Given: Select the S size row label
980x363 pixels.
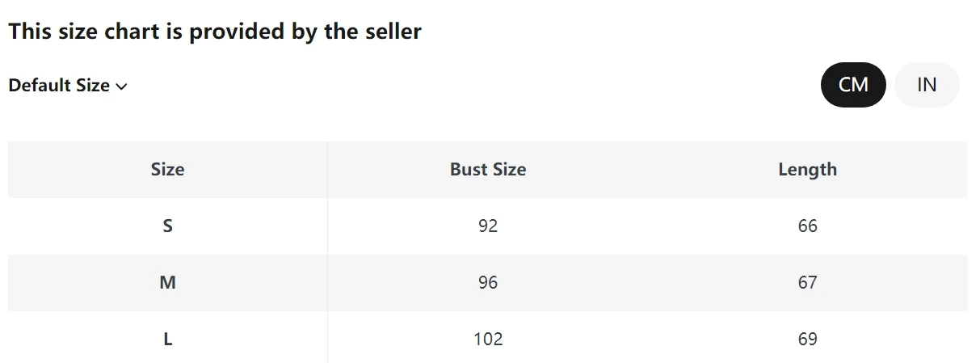Looking at the screenshot, I should point(167,226).
